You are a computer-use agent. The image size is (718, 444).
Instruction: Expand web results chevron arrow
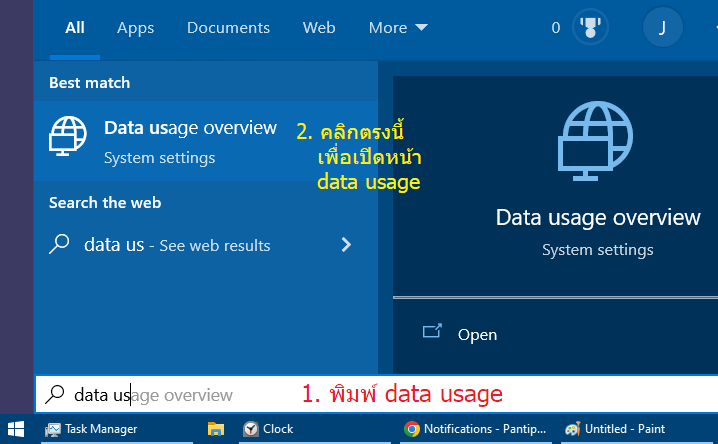point(346,245)
